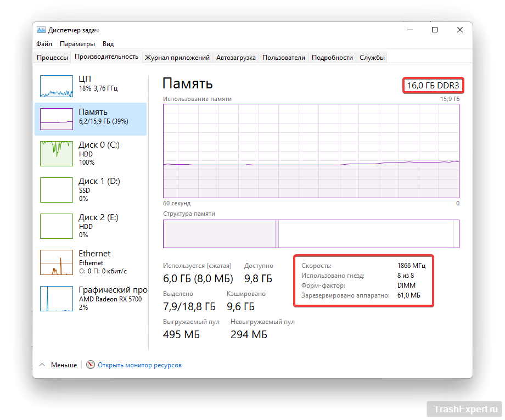The width and height of the screenshot is (505, 420).
Task: Click the resource monitor icon
Action: (91, 365)
